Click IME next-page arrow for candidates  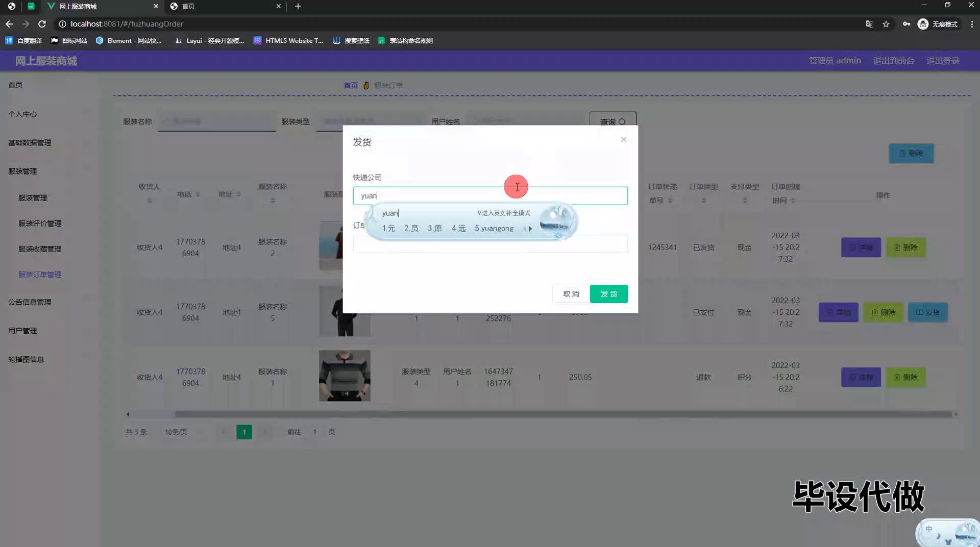[530, 229]
